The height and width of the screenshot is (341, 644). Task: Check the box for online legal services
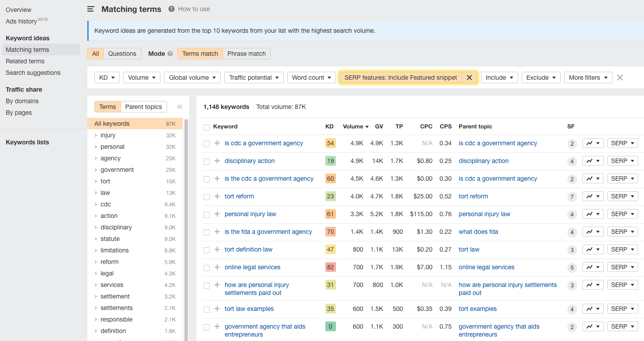(x=207, y=267)
